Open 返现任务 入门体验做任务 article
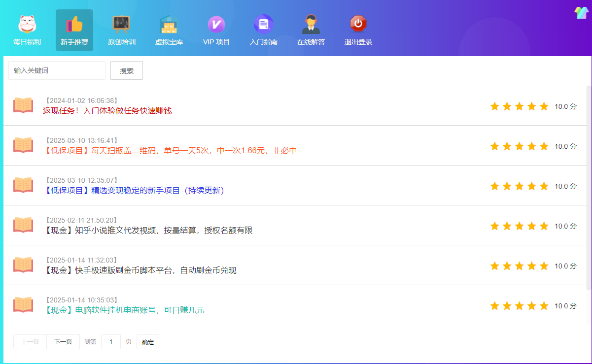 coord(107,111)
